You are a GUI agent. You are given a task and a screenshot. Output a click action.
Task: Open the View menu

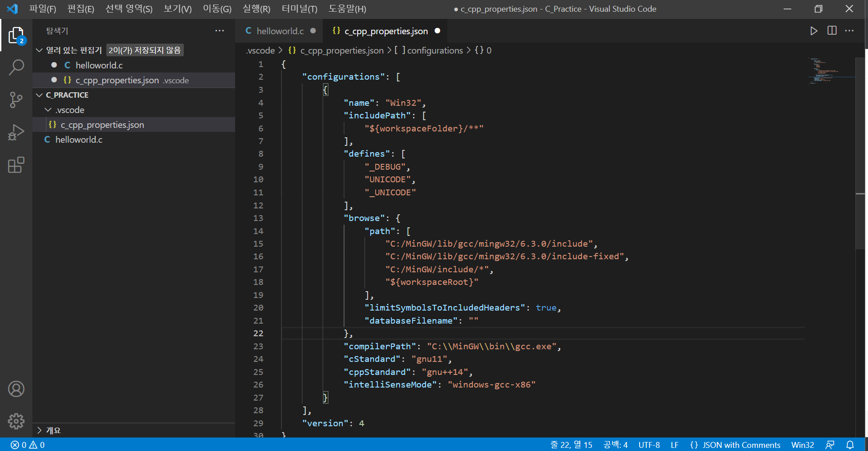(x=177, y=9)
